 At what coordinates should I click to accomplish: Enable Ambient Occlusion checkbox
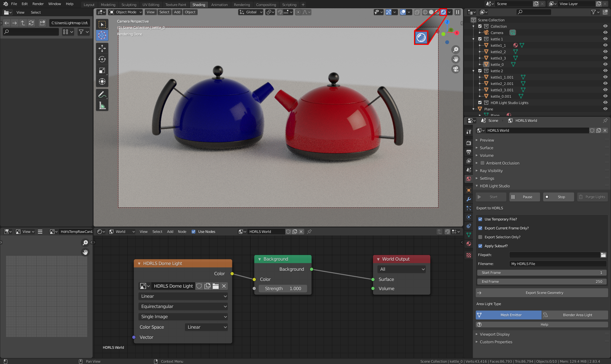(x=482, y=163)
